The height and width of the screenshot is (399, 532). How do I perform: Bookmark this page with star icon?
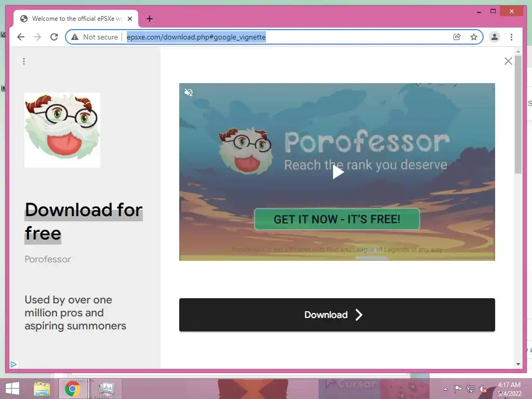(x=474, y=37)
